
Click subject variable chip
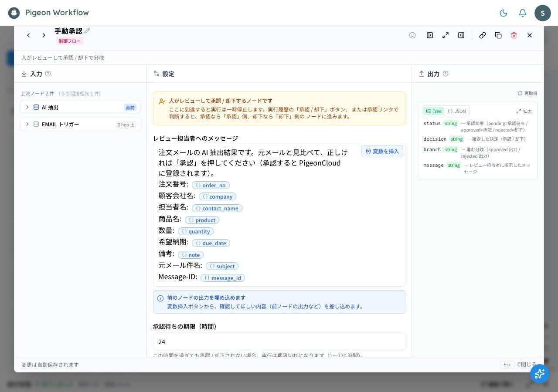click(222, 266)
